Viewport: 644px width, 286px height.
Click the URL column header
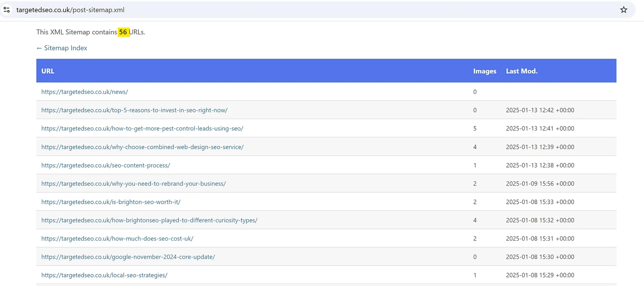click(48, 71)
